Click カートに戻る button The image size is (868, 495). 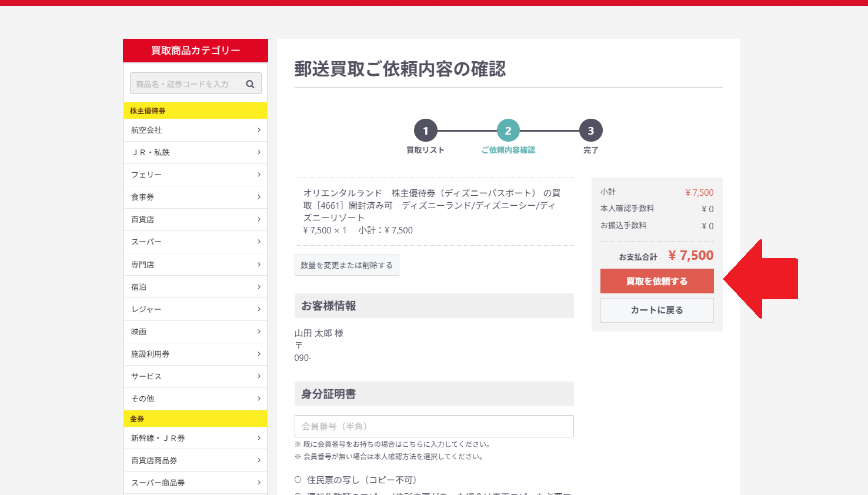pos(657,310)
